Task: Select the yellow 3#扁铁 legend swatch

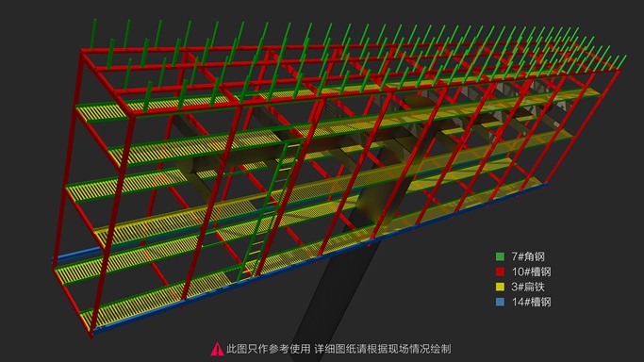Action: pos(500,287)
